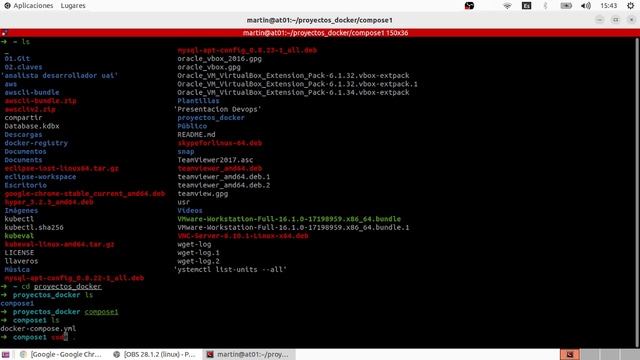This screenshot has height=360, width=640.
Task: Click the 'teamviewer_amd64.deb.2' file name
Action: [224, 185]
